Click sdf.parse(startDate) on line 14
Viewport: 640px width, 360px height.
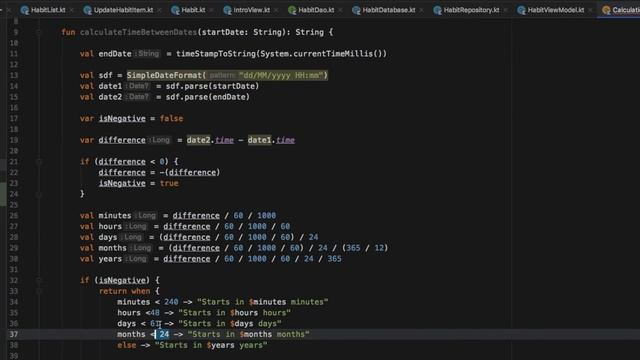click(x=212, y=86)
